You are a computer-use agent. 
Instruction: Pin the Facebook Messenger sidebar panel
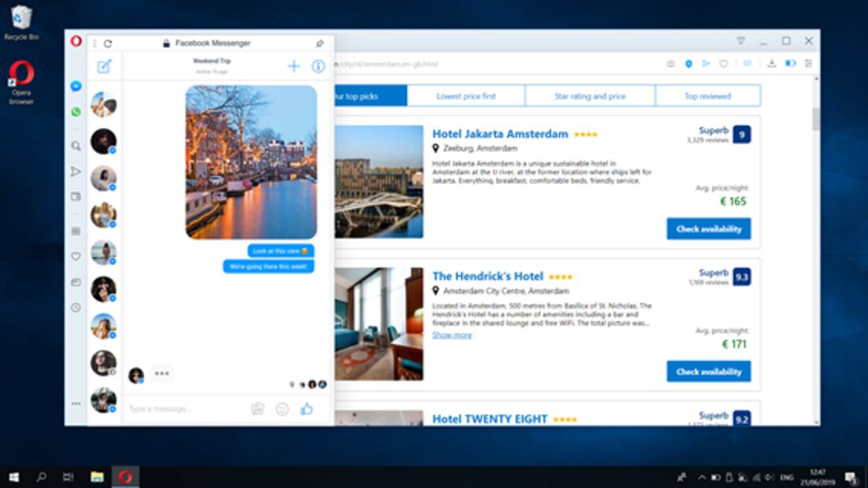(320, 43)
